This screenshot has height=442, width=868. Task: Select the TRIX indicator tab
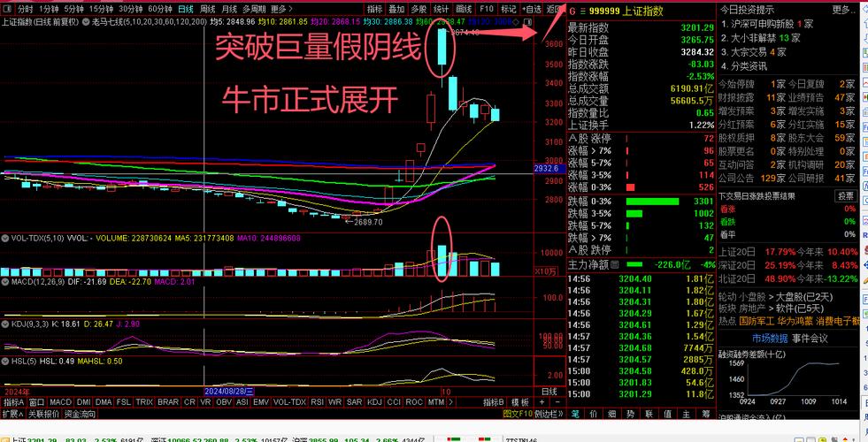144,402
